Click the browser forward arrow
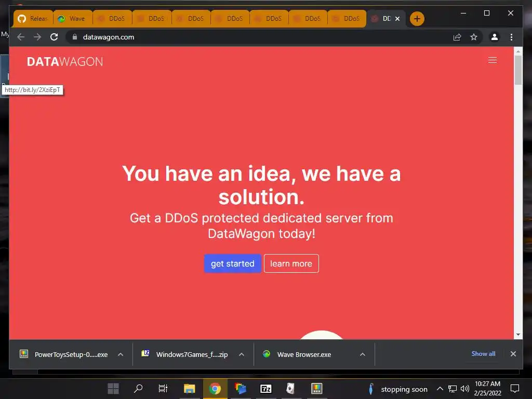 pos(37,37)
